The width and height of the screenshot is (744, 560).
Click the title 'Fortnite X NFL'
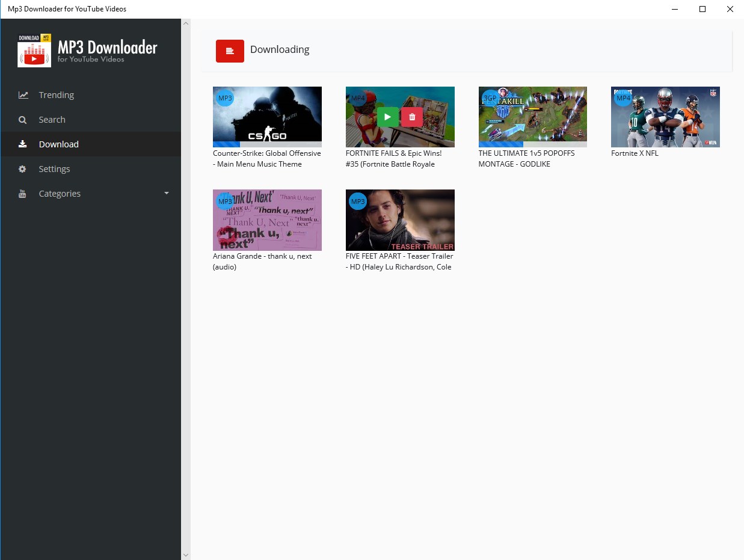(635, 153)
